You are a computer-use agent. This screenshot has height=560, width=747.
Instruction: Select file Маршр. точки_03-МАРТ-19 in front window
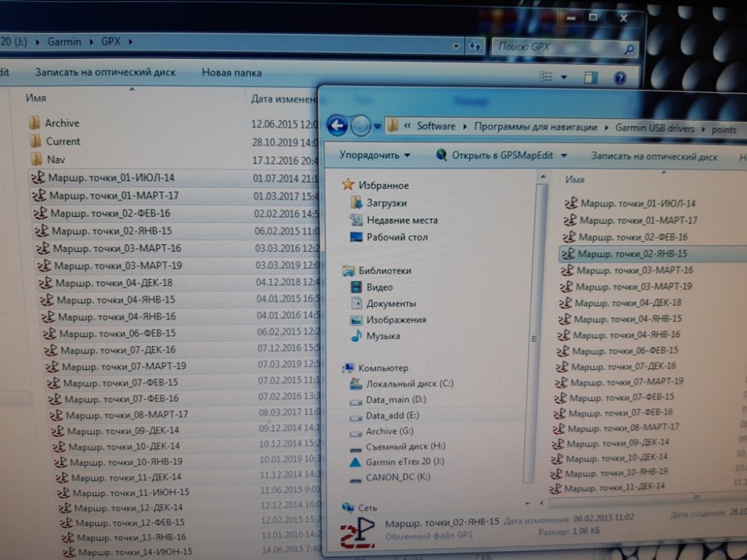click(633, 286)
